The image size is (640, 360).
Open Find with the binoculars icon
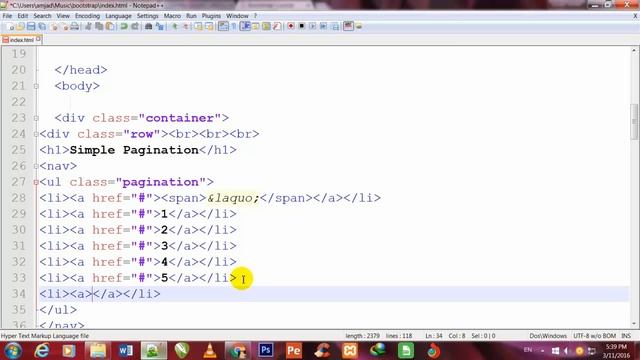pyautogui.click(x=149, y=27)
